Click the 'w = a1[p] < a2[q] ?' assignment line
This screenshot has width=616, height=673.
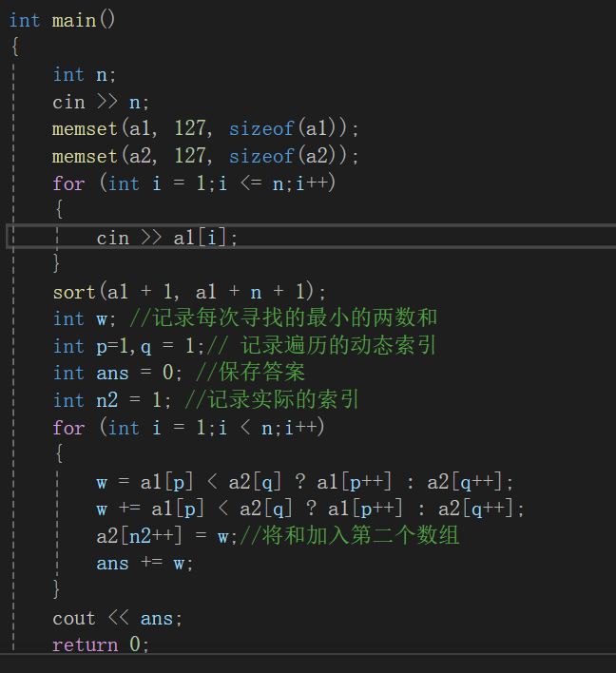pos(305,482)
